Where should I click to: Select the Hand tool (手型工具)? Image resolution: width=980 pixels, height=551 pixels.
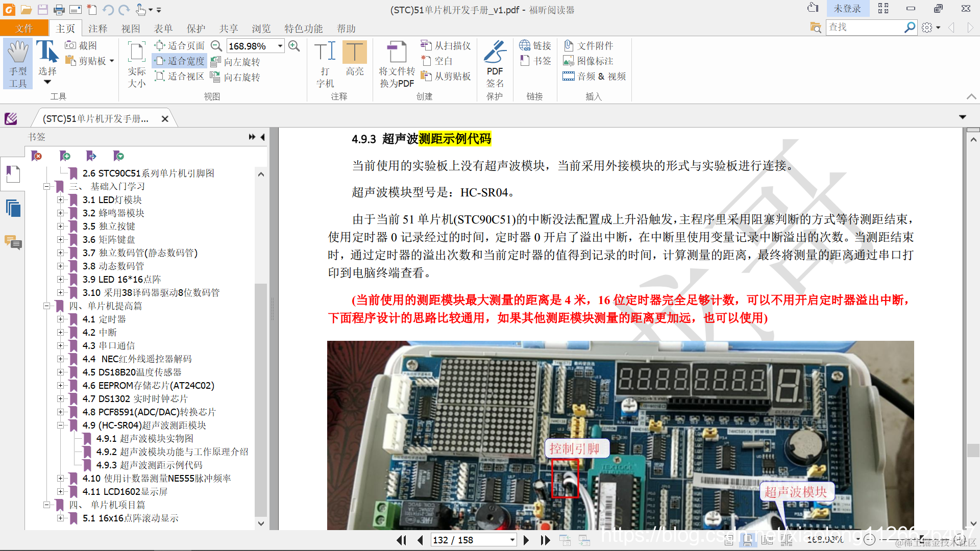click(x=18, y=64)
